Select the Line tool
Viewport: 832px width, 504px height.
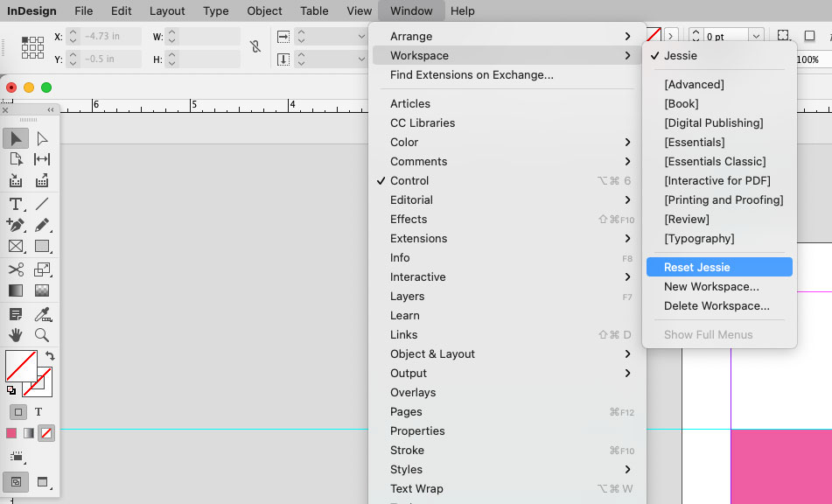point(42,204)
